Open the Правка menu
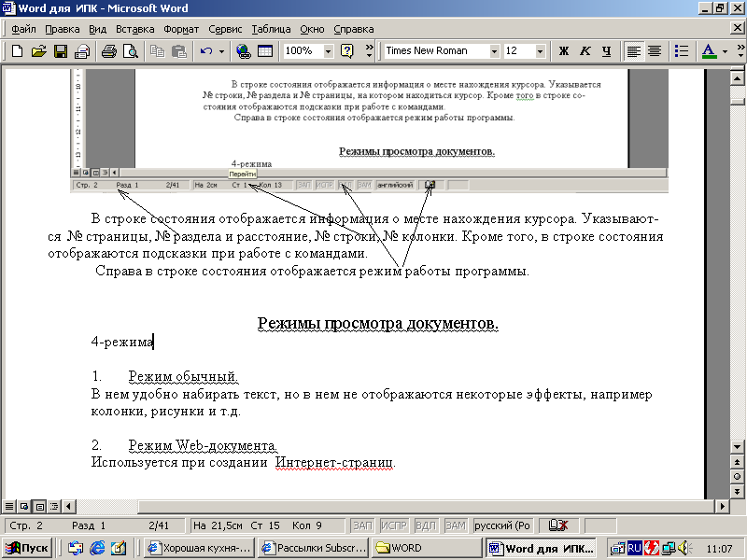 [x=62, y=29]
